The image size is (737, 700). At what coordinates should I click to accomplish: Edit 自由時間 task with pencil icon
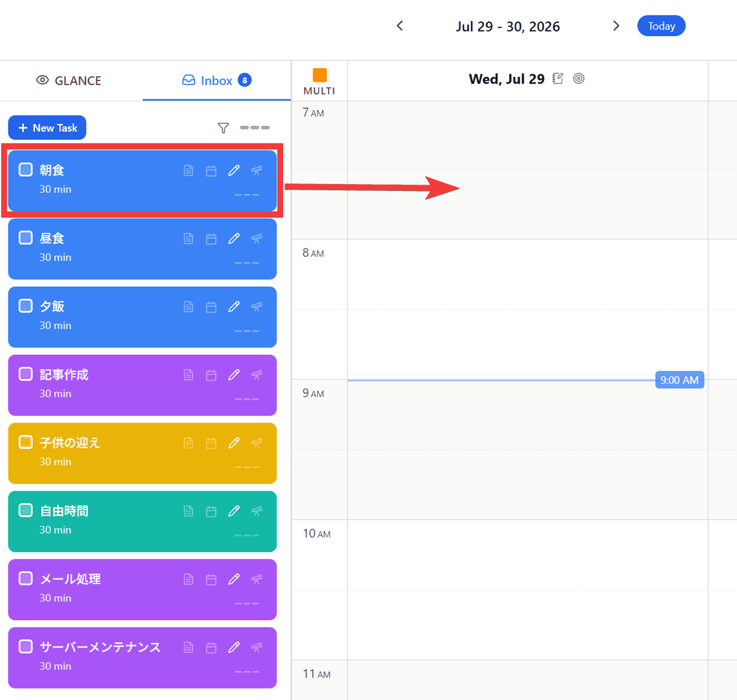click(x=234, y=511)
